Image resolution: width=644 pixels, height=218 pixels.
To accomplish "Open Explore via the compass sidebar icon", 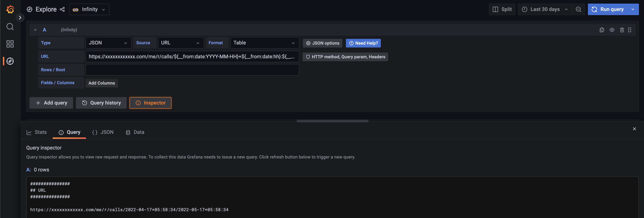I will tap(10, 61).
